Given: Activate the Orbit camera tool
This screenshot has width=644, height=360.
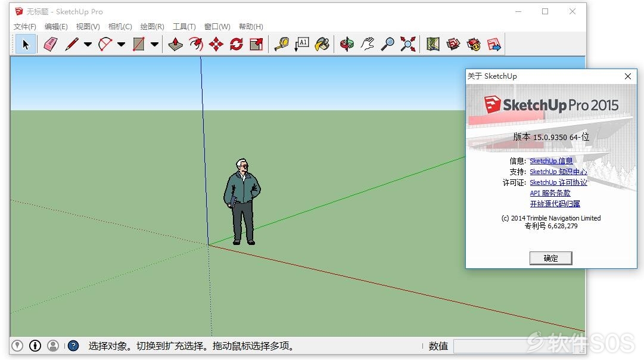Looking at the screenshot, I should pyautogui.click(x=347, y=44).
